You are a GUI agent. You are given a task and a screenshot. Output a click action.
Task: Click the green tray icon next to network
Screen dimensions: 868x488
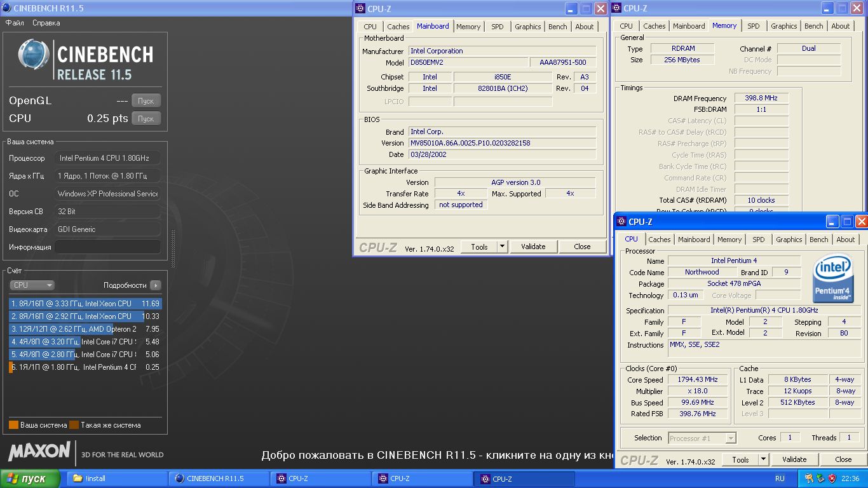pos(820,478)
